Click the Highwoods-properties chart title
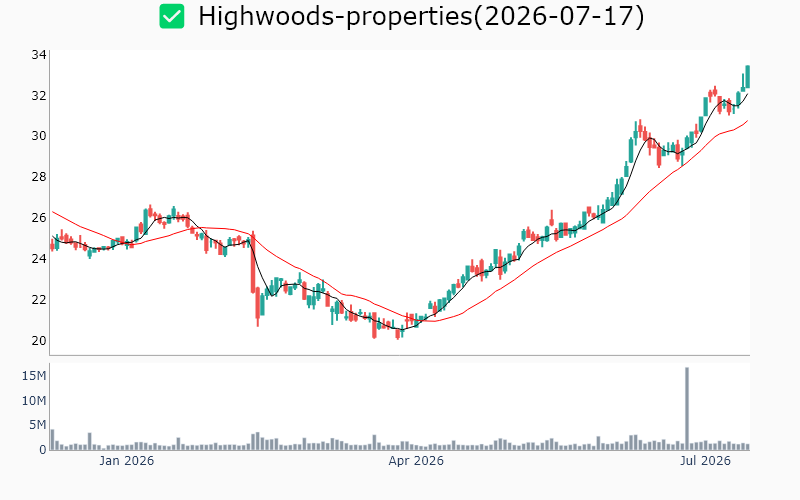 [x=421, y=16]
